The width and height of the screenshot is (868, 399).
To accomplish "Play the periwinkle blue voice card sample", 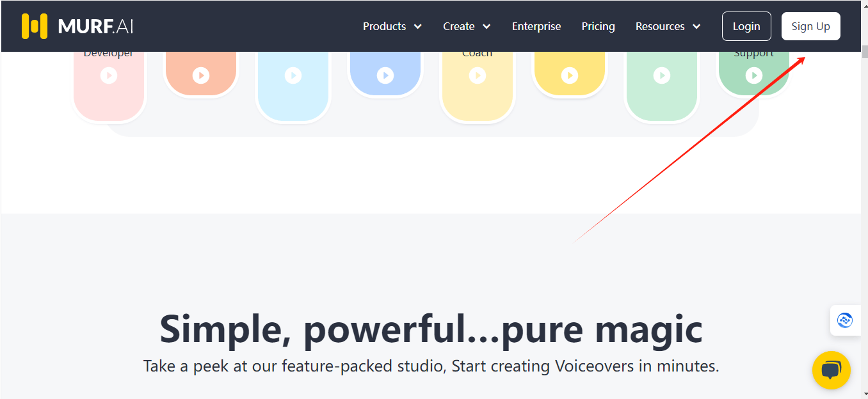I will [x=385, y=75].
